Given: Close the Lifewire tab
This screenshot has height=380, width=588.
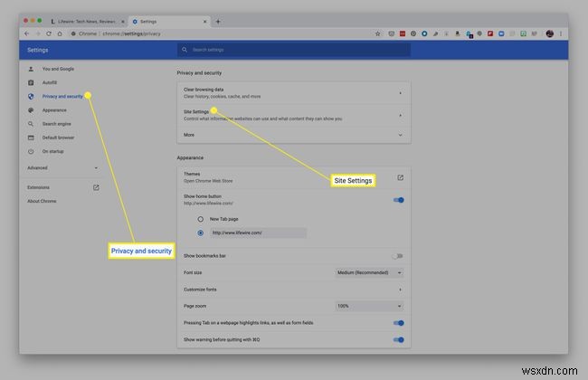Looking at the screenshot, I should click(123, 22).
